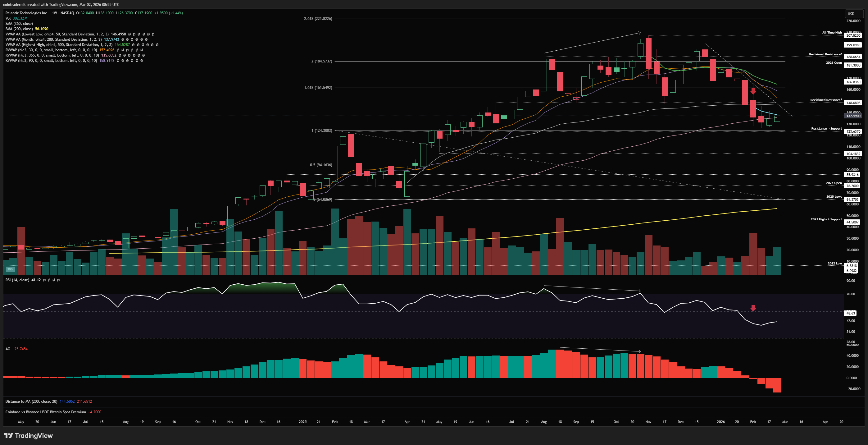Click the red down arrow in RSI pane
The width and height of the screenshot is (868, 445).
pyautogui.click(x=753, y=308)
